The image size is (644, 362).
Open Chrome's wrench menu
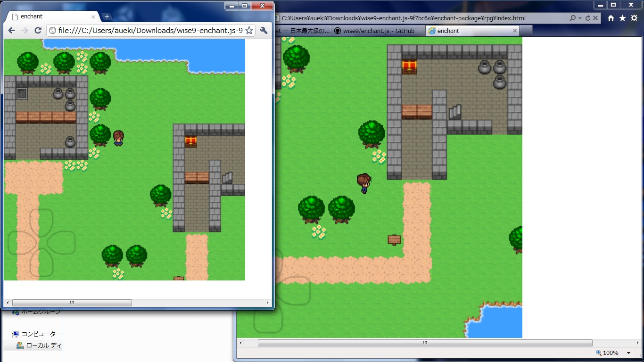pyautogui.click(x=264, y=31)
